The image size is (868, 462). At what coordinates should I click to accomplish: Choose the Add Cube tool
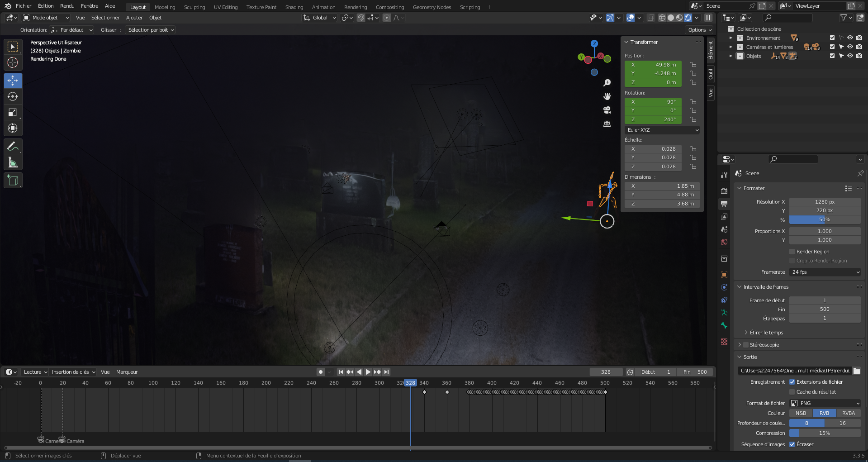(x=13, y=181)
